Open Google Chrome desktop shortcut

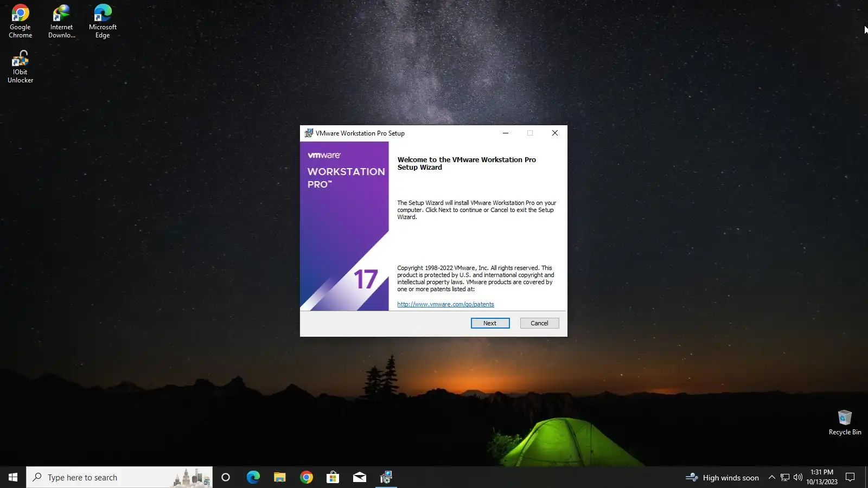point(20,22)
